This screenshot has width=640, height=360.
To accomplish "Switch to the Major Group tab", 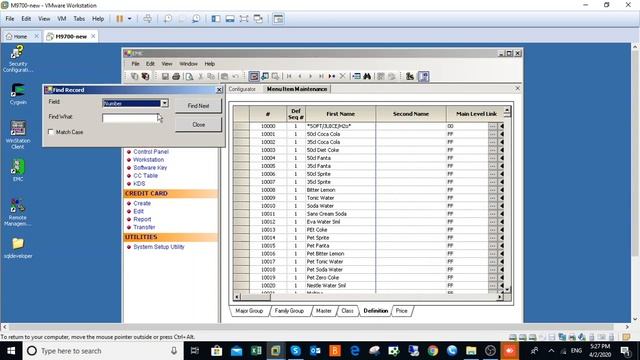I will click(x=249, y=311).
